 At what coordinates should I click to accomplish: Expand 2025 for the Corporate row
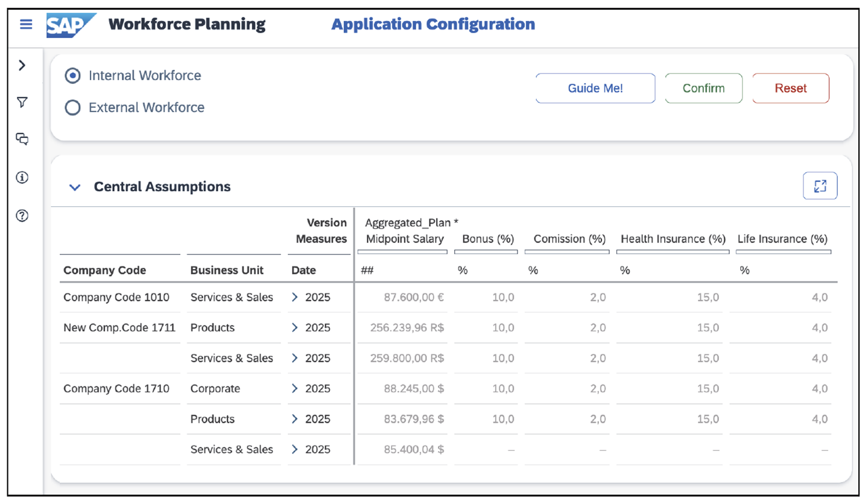pyautogui.click(x=295, y=389)
